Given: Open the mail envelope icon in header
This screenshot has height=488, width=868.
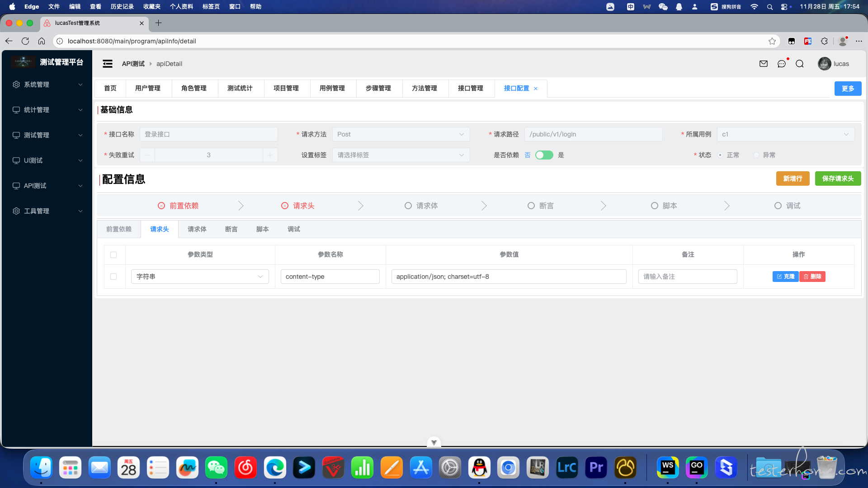Looking at the screenshot, I should point(764,64).
